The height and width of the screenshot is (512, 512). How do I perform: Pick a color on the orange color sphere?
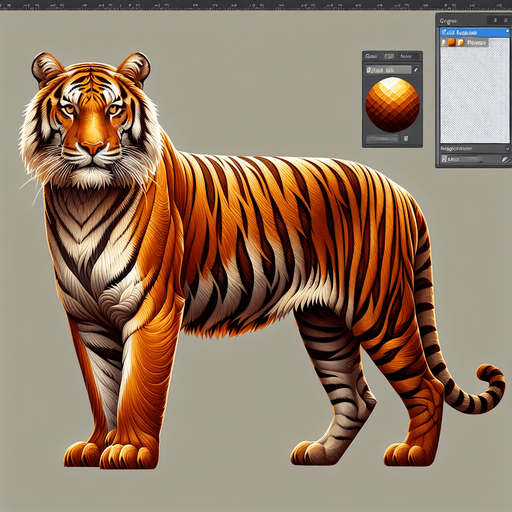(x=393, y=105)
